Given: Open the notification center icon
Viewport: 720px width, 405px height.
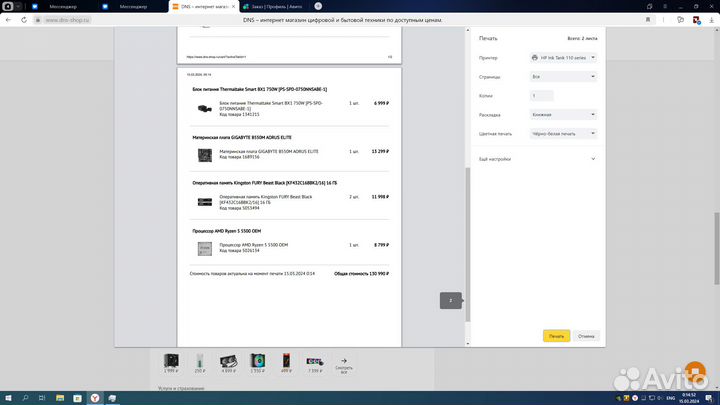Looking at the screenshot, I should (x=709, y=398).
